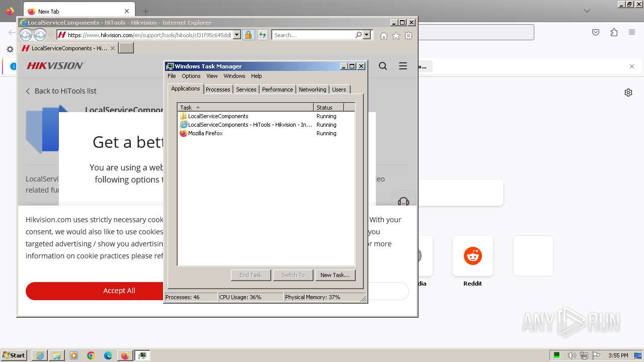
Task: Click Firefox Pocket save icon
Action: point(596,32)
